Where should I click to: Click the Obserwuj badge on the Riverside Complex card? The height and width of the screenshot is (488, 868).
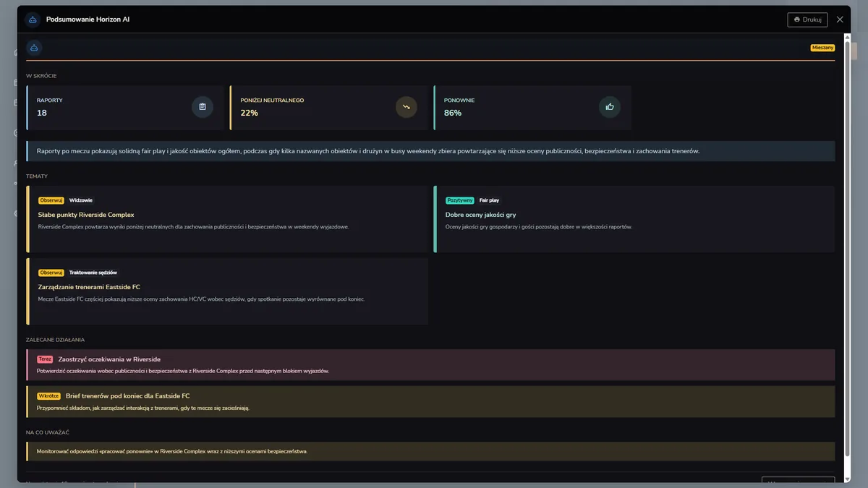(x=51, y=200)
